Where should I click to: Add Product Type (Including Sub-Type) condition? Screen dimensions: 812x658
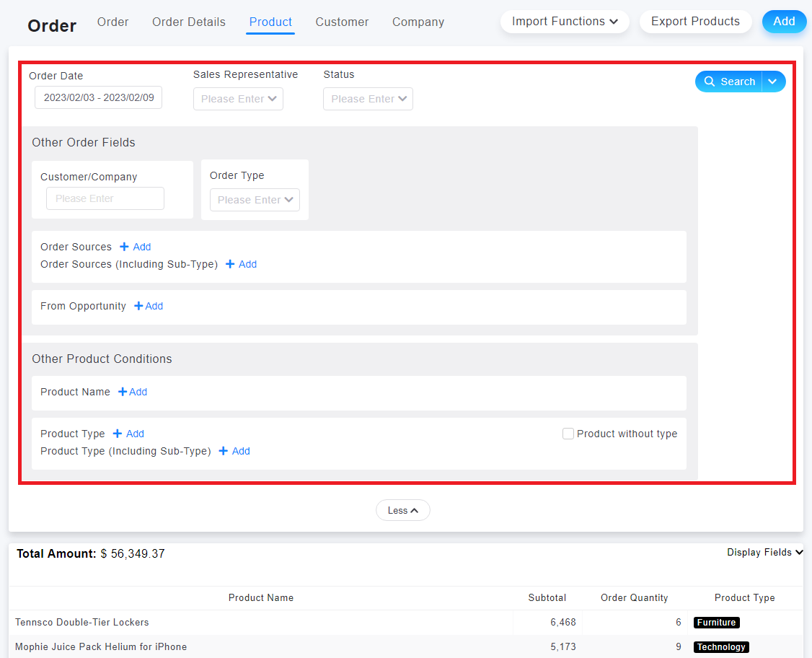click(234, 451)
